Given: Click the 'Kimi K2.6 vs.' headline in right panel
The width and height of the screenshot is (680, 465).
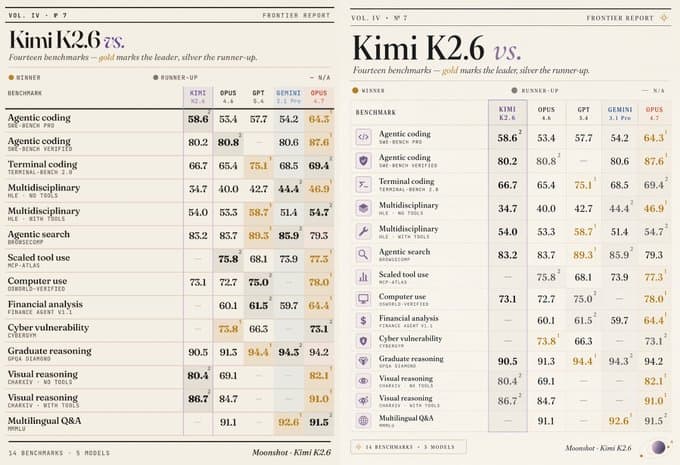Looking at the screenshot, I should point(437,48).
